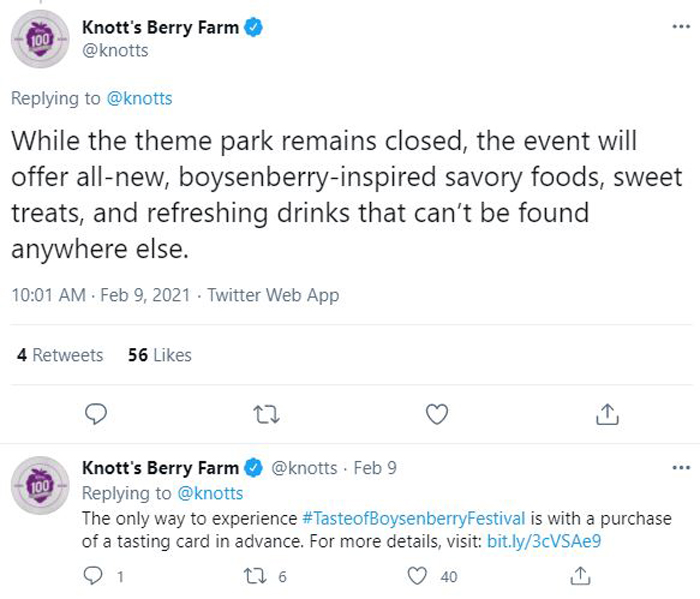Open the Twitter Web App source link
This screenshot has height=599, width=700.
click(273, 295)
